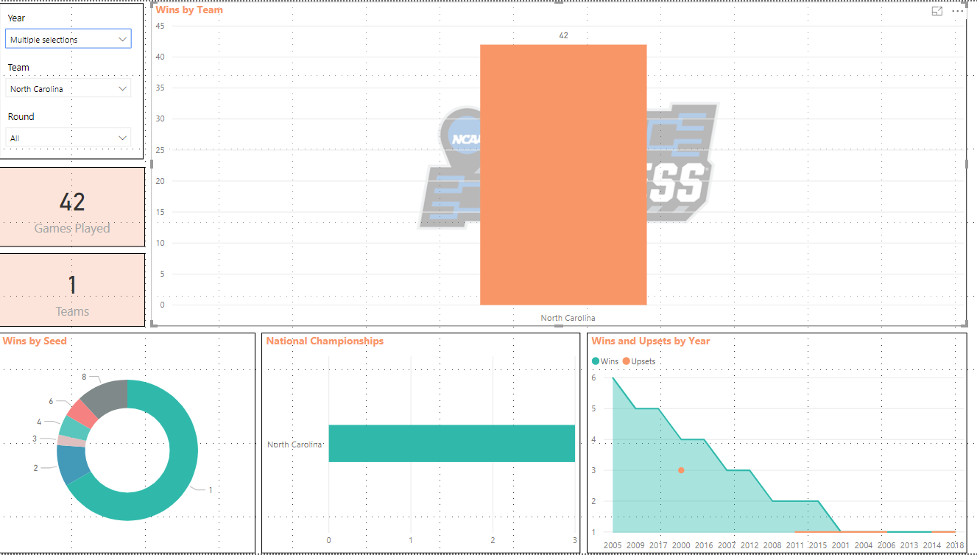Select the teal National Championships bar

click(x=451, y=444)
